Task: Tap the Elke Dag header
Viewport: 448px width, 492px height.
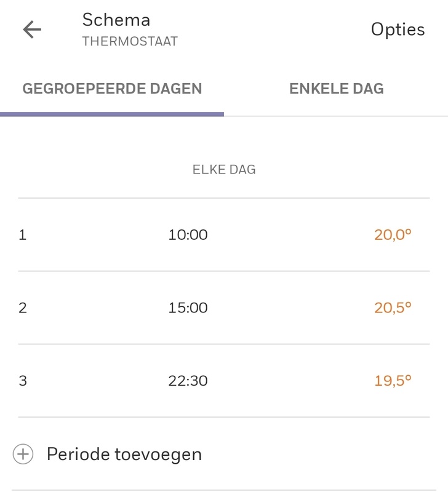Action: point(224,170)
